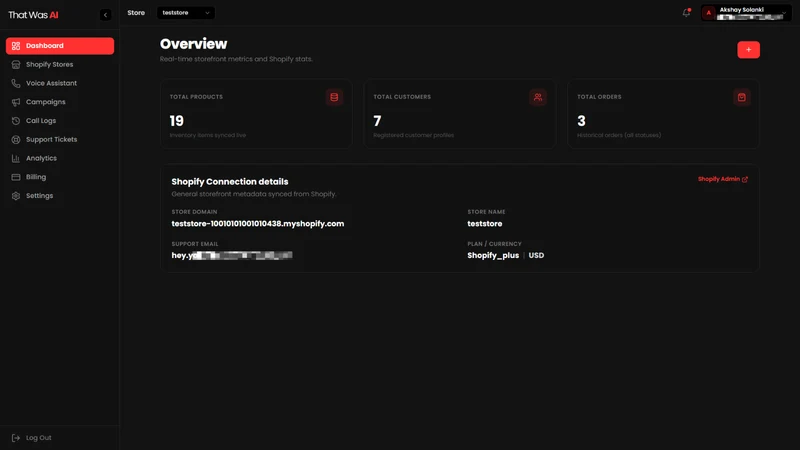Click the Total Orders value 3
This screenshot has width=800, height=450.
tap(581, 121)
